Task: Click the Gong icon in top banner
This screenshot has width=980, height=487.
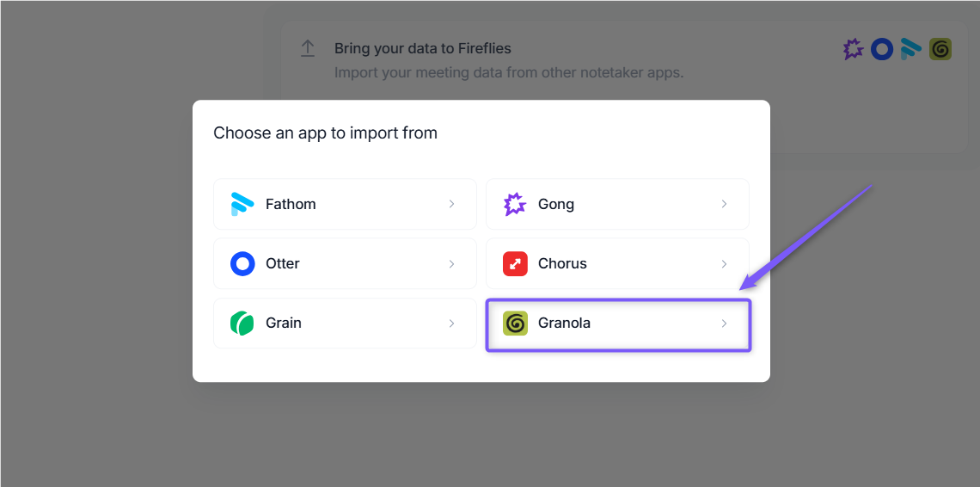Action: 853,49
